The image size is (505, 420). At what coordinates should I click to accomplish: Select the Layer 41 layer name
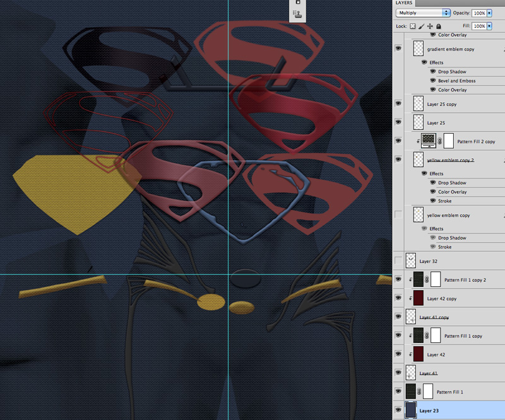tap(429, 373)
